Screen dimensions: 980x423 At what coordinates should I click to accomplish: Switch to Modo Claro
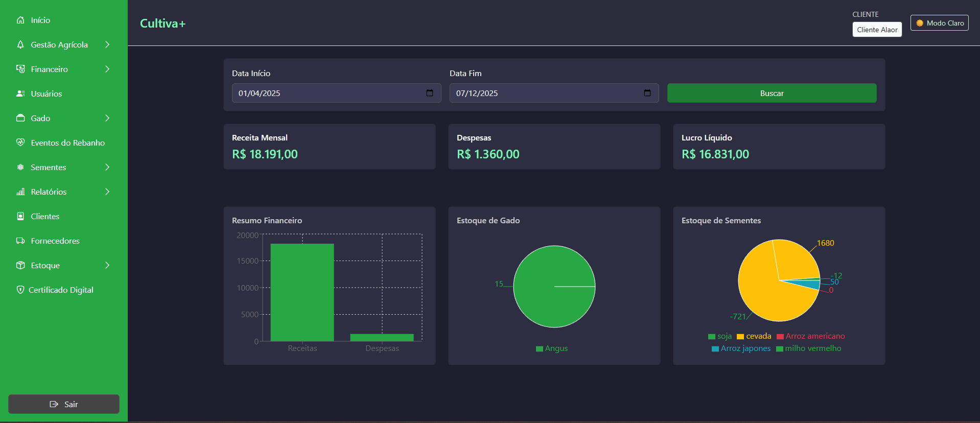point(939,23)
